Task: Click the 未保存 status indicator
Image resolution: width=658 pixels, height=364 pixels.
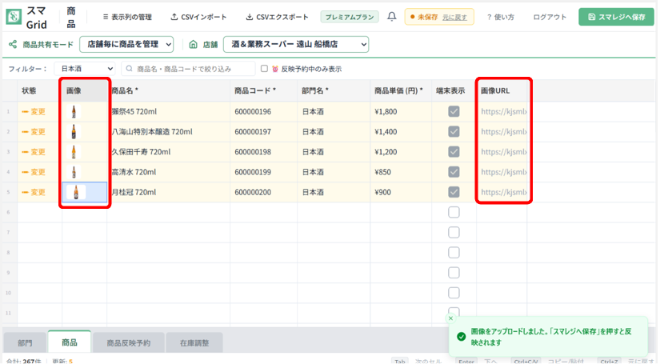Action: pos(424,17)
